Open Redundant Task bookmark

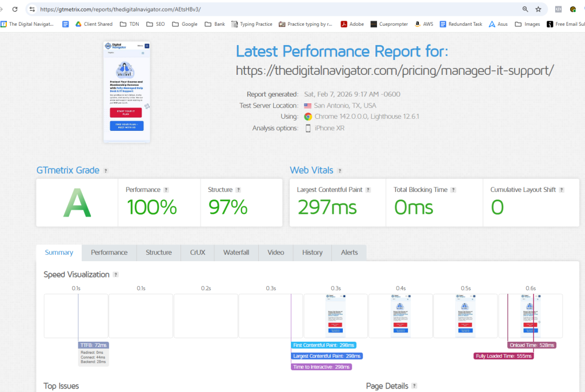(x=461, y=24)
